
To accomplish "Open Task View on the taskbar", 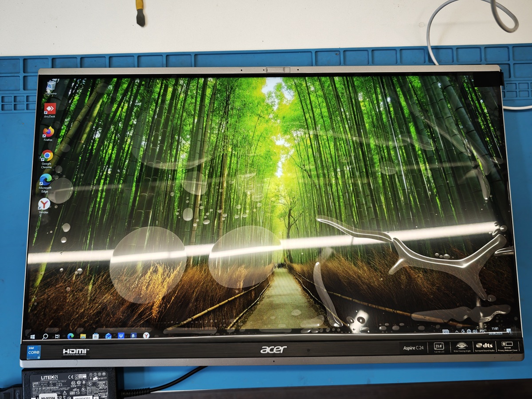I will pos(57,336).
